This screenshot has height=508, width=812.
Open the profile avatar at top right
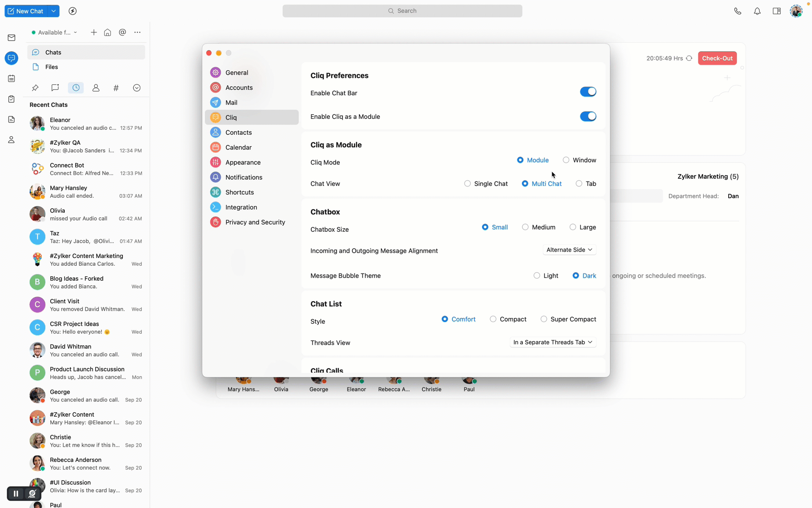(796, 11)
